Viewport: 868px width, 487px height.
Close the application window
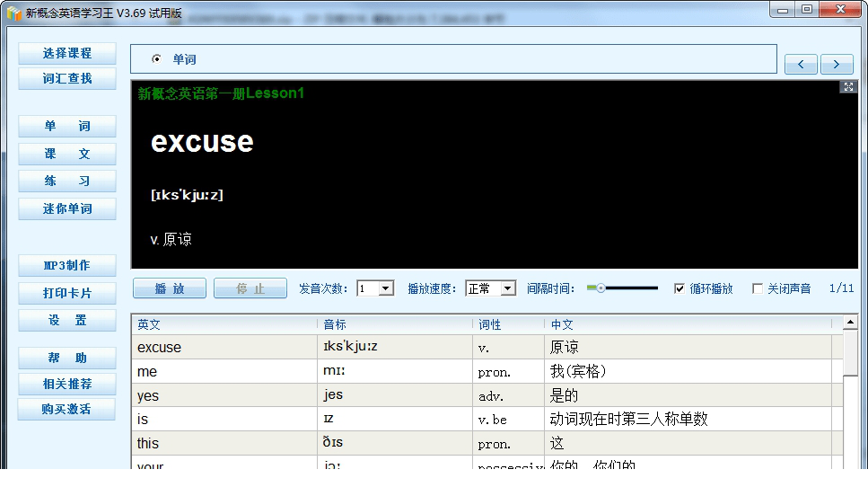tap(840, 9)
